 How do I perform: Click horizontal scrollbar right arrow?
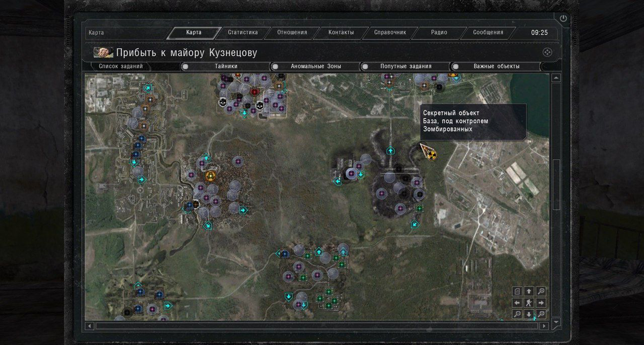coord(544,326)
